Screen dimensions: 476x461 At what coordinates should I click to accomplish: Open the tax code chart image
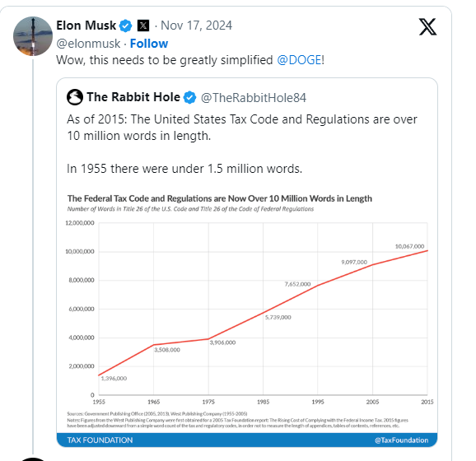pos(247,319)
